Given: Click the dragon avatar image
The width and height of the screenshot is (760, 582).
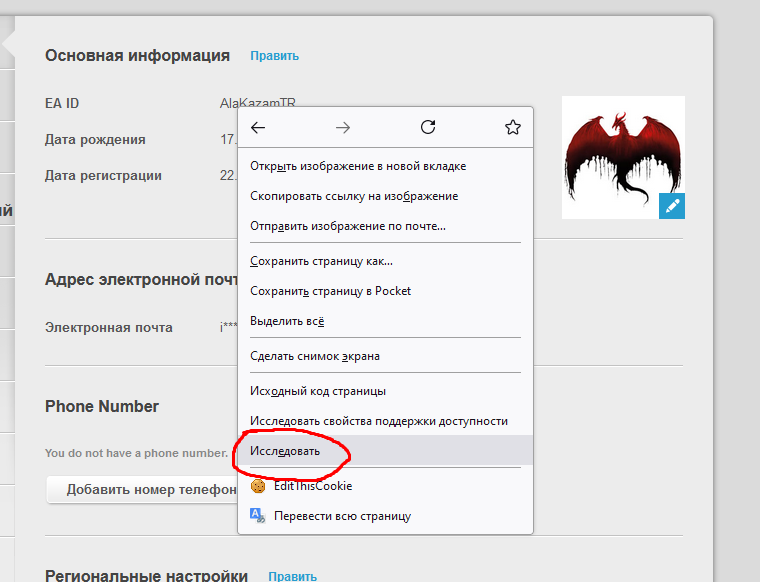Looking at the screenshot, I should click(x=623, y=157).
